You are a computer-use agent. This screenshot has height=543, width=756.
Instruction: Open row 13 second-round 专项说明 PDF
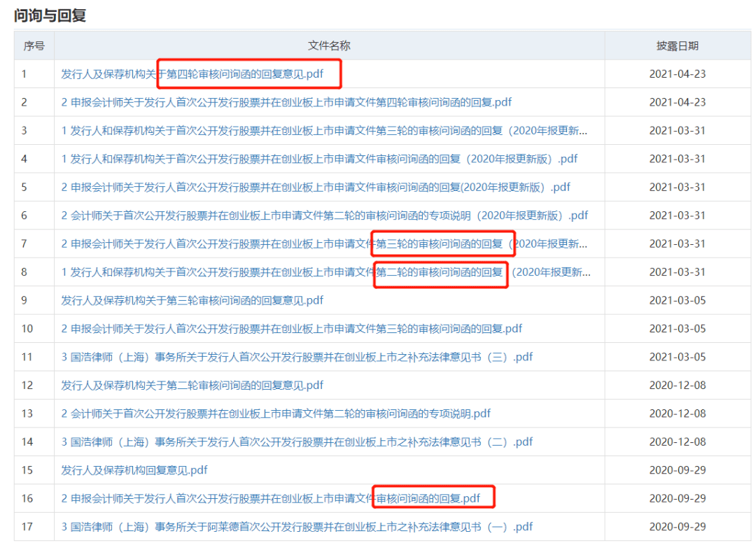274,414
